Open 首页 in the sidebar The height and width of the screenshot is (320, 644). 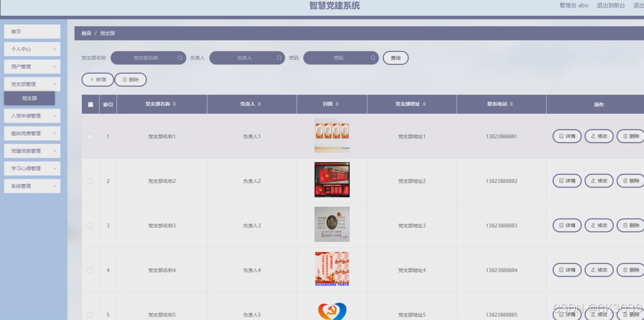(32, 32)
